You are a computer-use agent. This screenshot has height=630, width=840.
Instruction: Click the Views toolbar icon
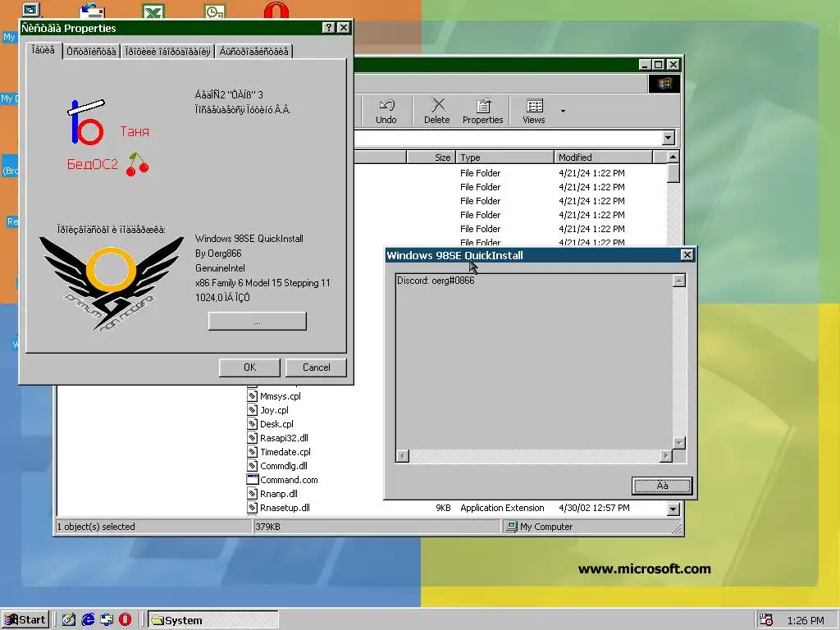[533, 111]
